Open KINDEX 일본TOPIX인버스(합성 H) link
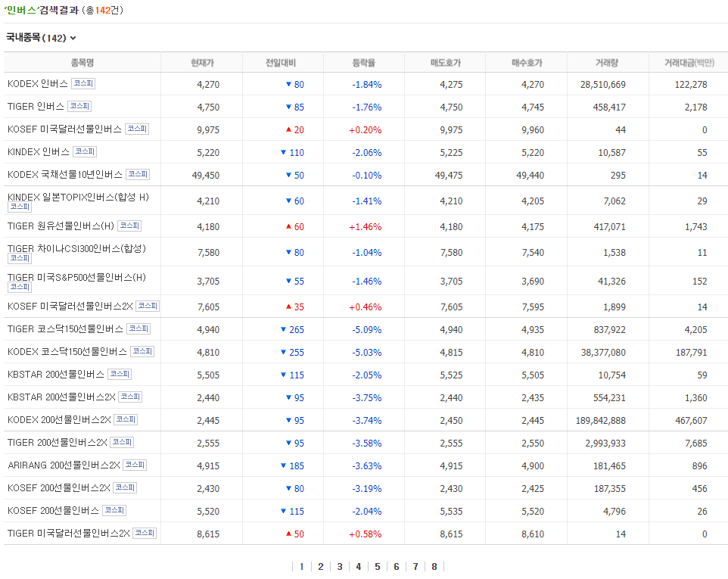728x579 pixels. click(78, 198)
